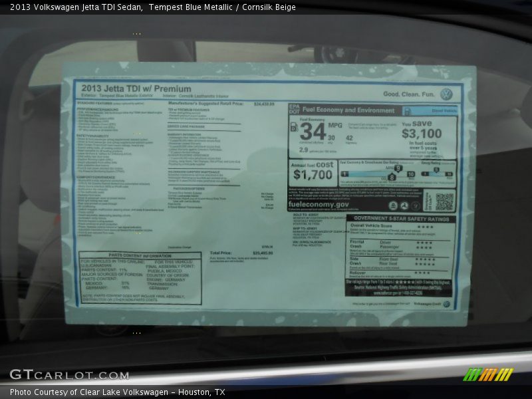532x399 pixels.
Task: Click the 2013 Jetta TDI w/ Premium title
Action: [136, 88]
